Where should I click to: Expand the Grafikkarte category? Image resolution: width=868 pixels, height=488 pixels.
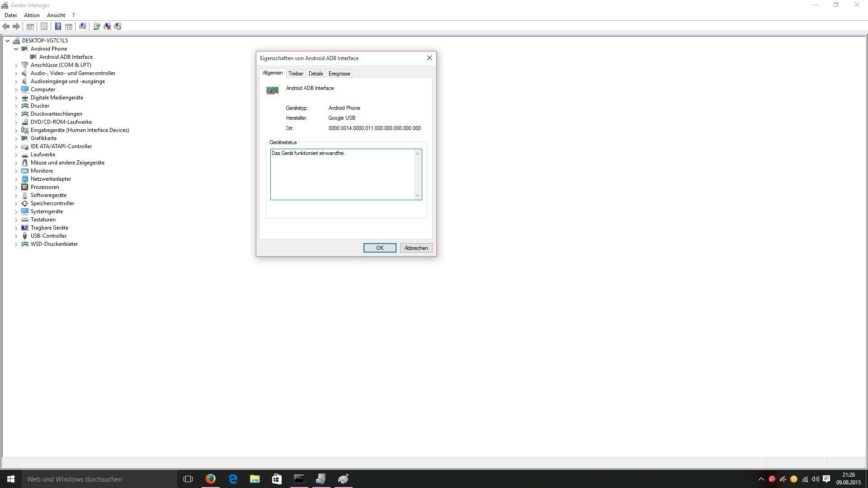pos(16,138)
